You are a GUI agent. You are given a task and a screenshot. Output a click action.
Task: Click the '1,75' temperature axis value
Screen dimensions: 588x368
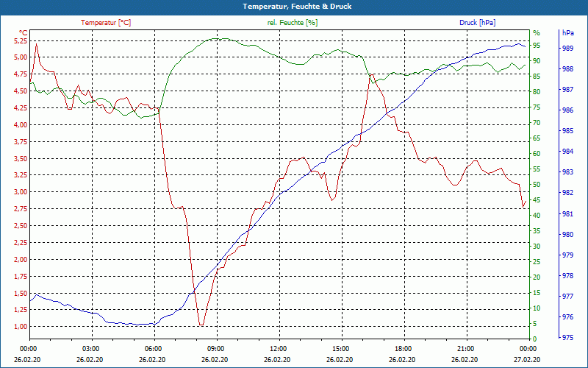(x=21, y=277)
